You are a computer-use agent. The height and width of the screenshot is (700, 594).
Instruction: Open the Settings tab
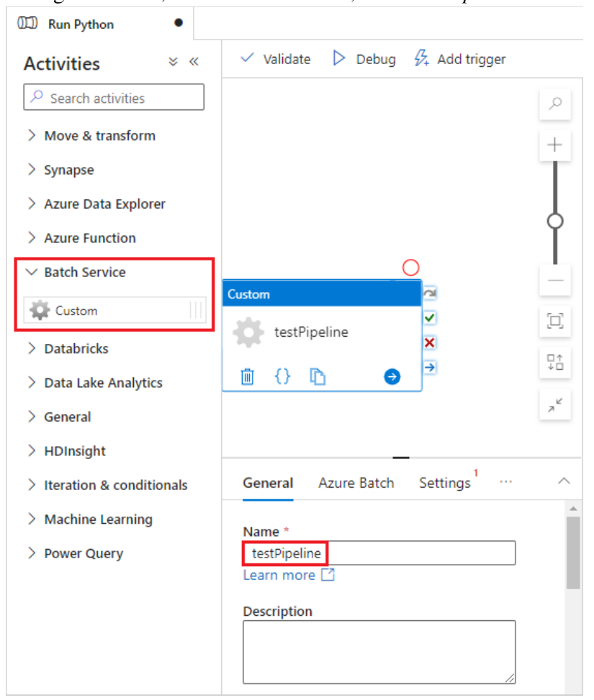(444, 483)
